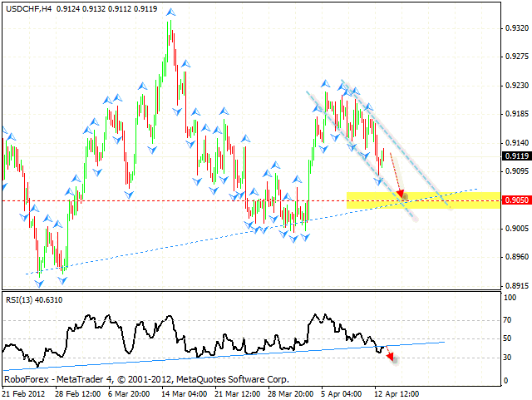The height and width of the screenshot is (400, 532).
Task: Select the fractal arrow above the highest peak
Action: 170,12
